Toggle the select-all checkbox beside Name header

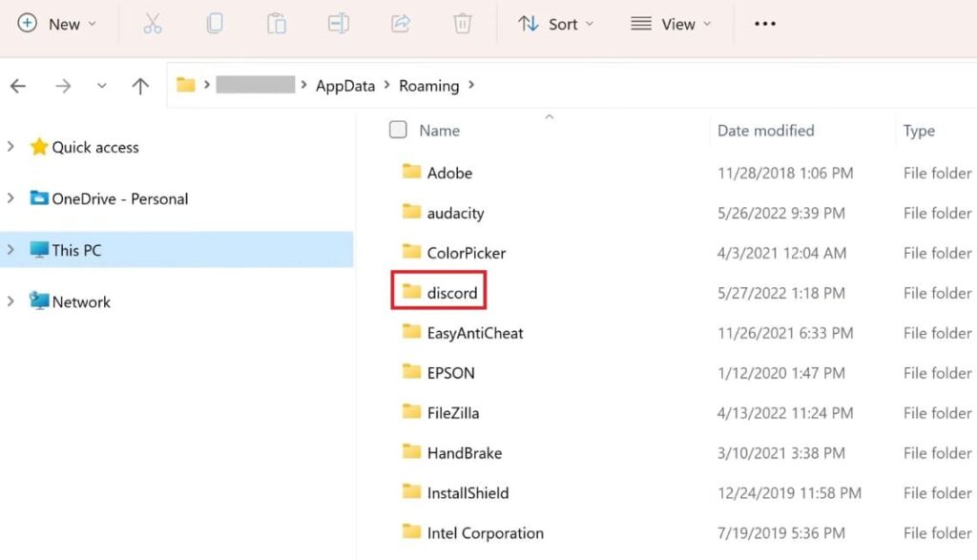397,130
